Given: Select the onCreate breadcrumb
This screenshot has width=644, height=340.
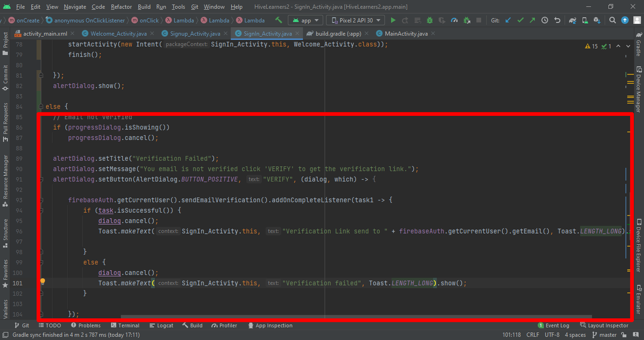Looking at the screenshot, I should coord(24,20).
